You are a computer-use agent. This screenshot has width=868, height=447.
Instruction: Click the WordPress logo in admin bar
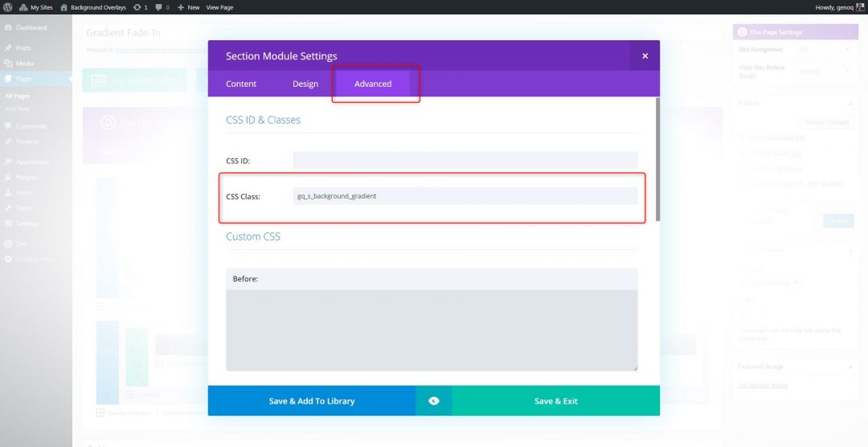click(x=9, y=7)
